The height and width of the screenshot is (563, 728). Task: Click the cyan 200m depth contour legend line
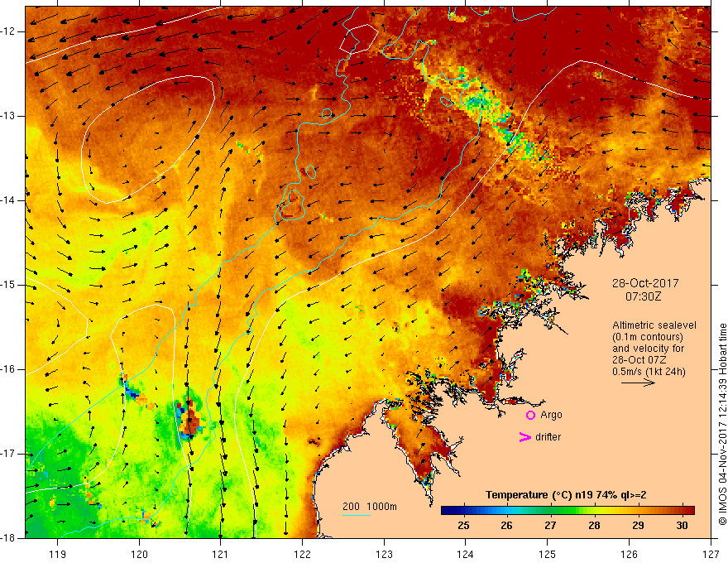pos(356,515)
